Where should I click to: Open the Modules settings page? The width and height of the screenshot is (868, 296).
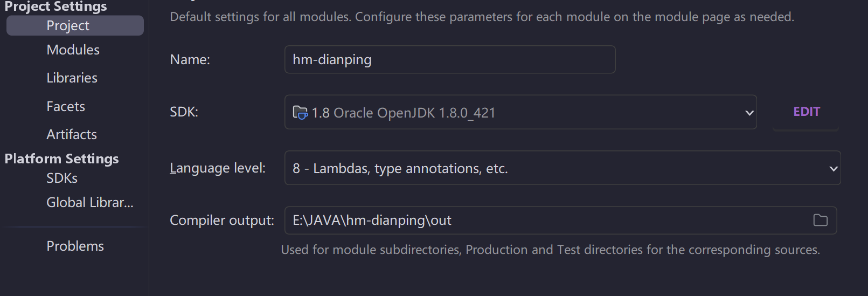[73, 50]
